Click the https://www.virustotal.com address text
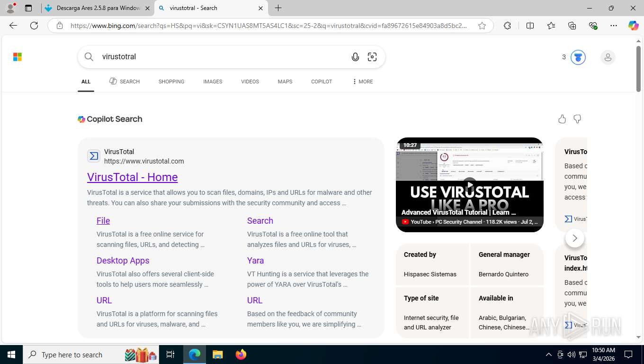 coord(144,161)
